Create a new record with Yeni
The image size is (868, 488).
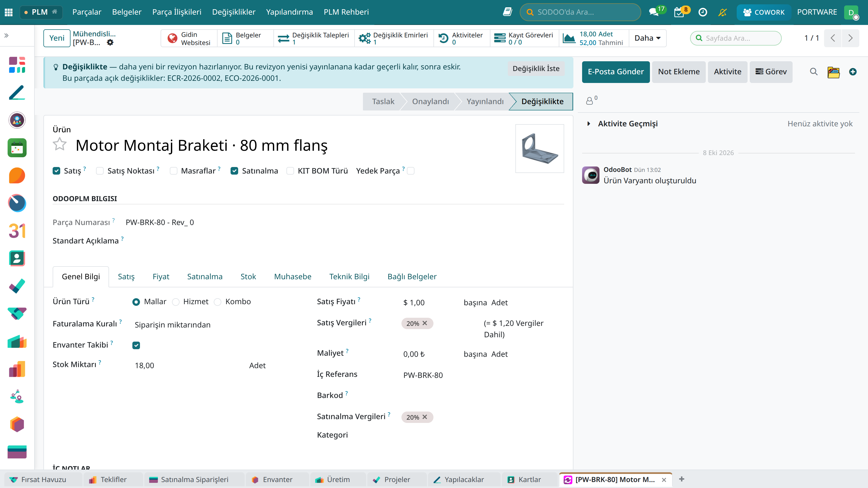[x=57, y=38]
